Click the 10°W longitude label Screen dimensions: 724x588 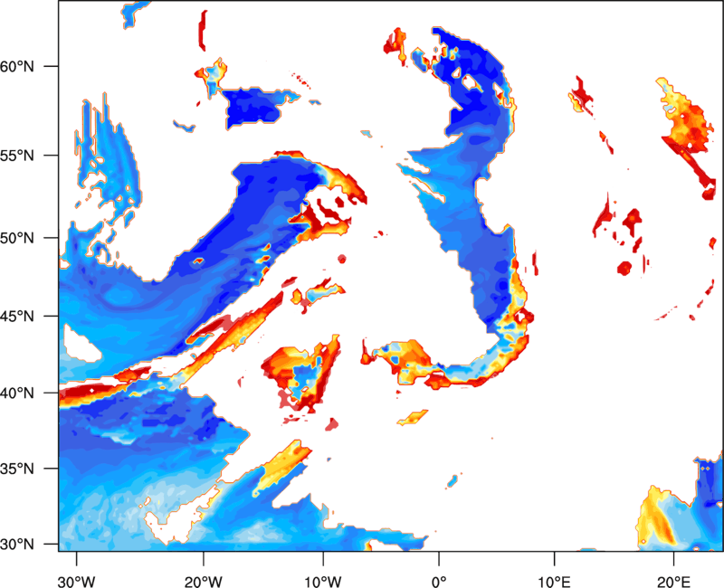(323, 581)
